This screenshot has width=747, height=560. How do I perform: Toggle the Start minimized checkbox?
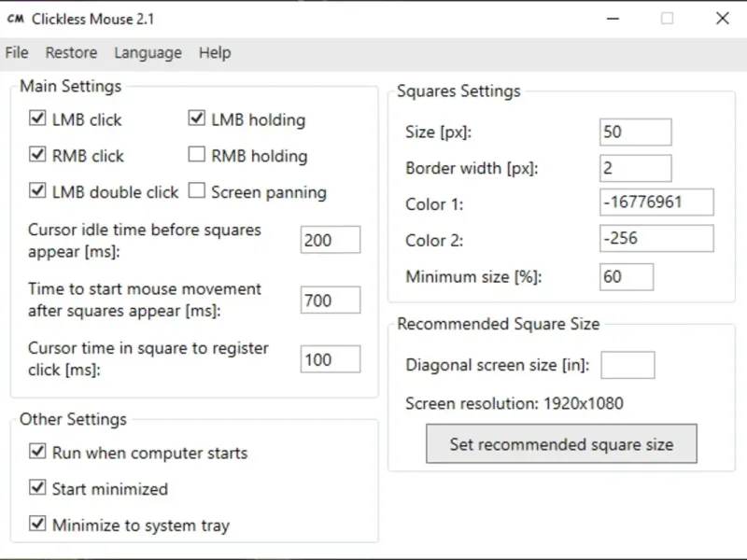pyautogui.click(x=37, y=488)
